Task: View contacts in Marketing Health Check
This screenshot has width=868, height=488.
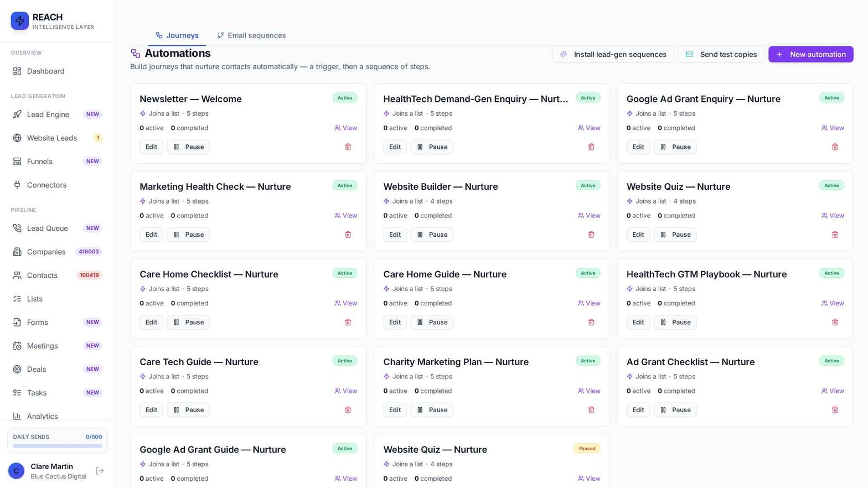Action: click(x=346, y=216)
